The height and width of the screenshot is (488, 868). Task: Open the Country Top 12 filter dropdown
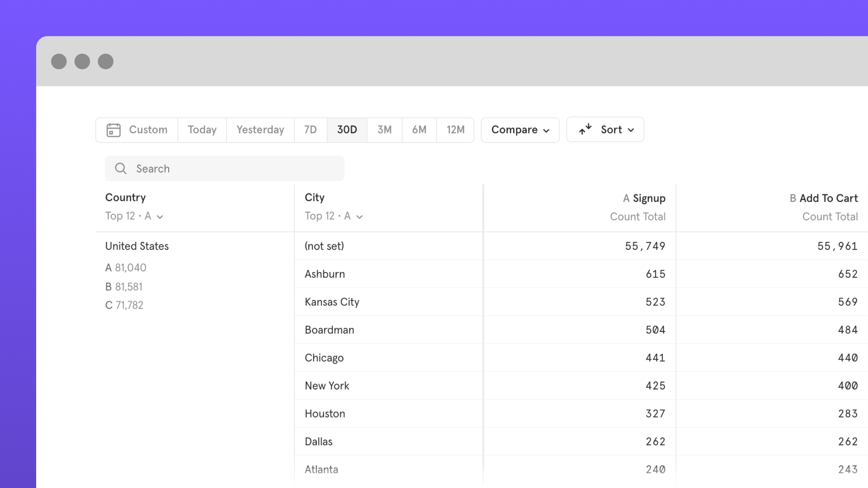[x=134, y=216]
